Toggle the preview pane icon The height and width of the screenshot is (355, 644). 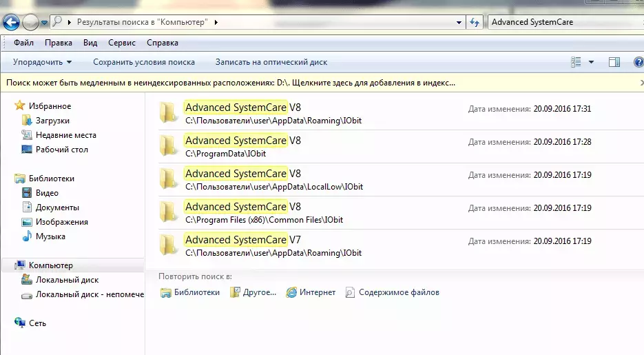(x=614, y=62)
